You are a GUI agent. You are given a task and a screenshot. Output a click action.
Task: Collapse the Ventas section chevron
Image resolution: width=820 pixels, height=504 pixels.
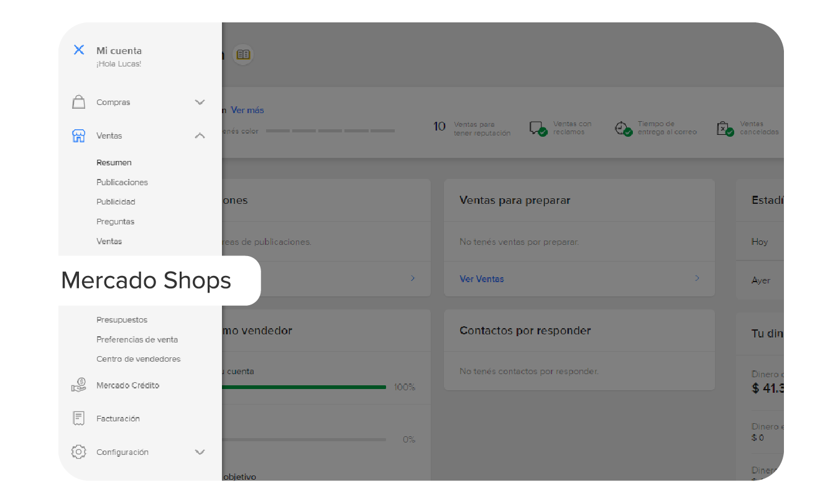pyautogui.click(x=200, y=135)
